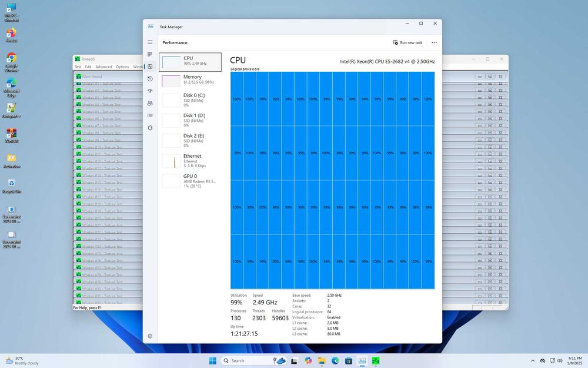Screen dimensions: 588x368
Task: Open Activation folder on desktop
Action: tap(11, 161)
